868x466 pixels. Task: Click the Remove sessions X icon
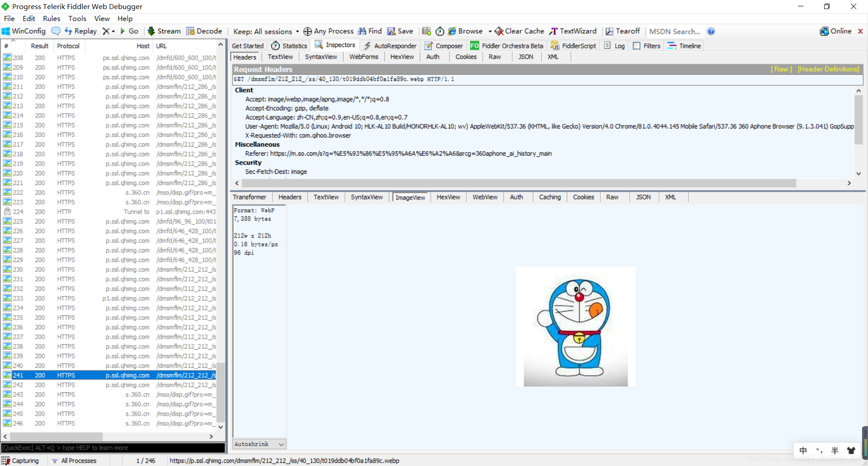tap(106, 31)
